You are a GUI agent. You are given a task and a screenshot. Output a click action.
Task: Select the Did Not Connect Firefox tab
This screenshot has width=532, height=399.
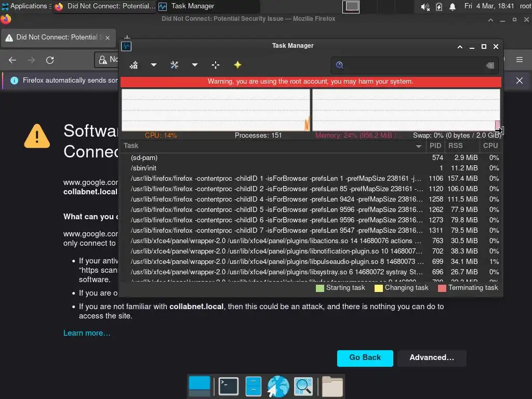[58, 37]
